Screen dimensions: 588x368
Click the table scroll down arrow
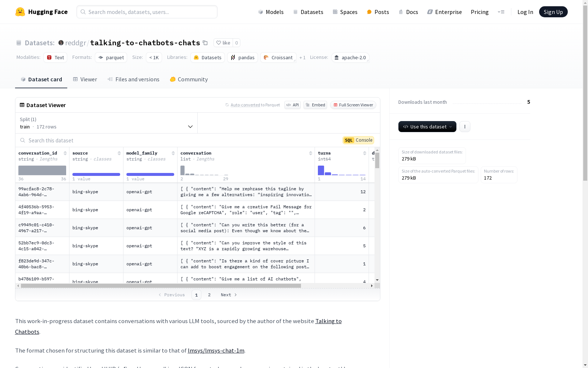pyautogui.click(x=377, y=280)
